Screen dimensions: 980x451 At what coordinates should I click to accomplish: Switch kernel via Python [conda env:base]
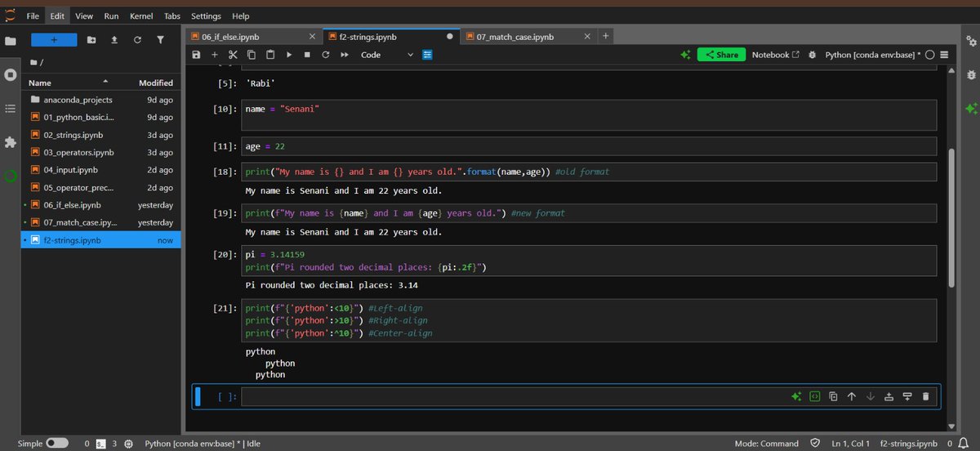coord(872,55)
